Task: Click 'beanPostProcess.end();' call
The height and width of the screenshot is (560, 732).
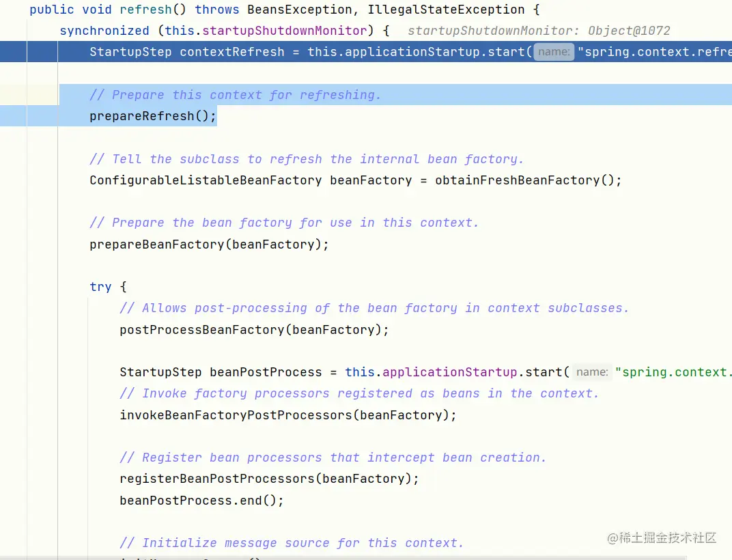Action: click(201, 501)
